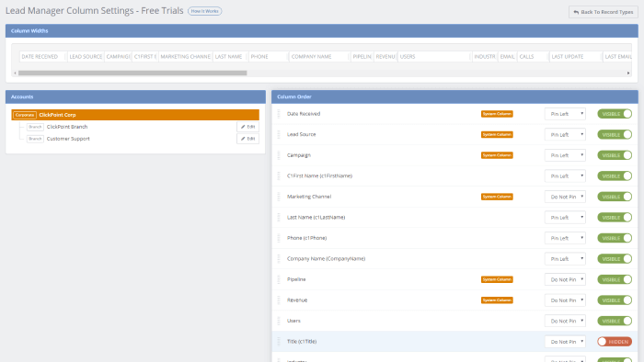Select the Customer Support tree item
This screenshot has height=362, width=644.
(x=68, y=139)
